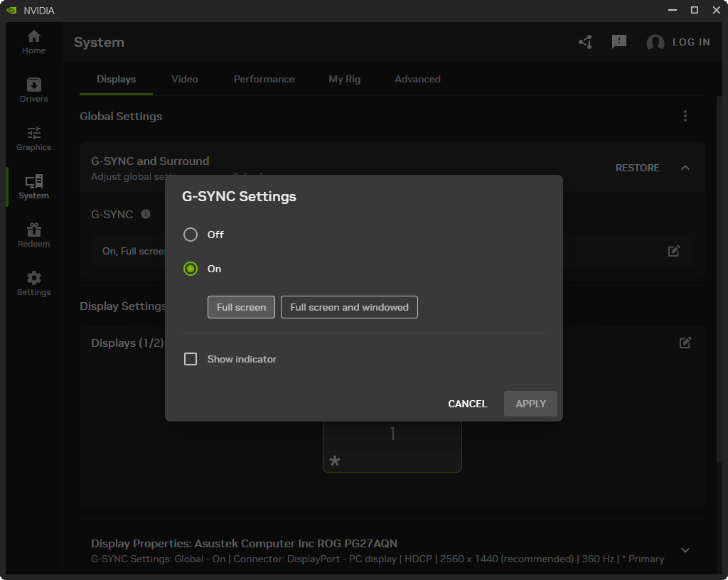Minimize the NVIDIA window
This screenshot has width=728, height=580.
673,10
